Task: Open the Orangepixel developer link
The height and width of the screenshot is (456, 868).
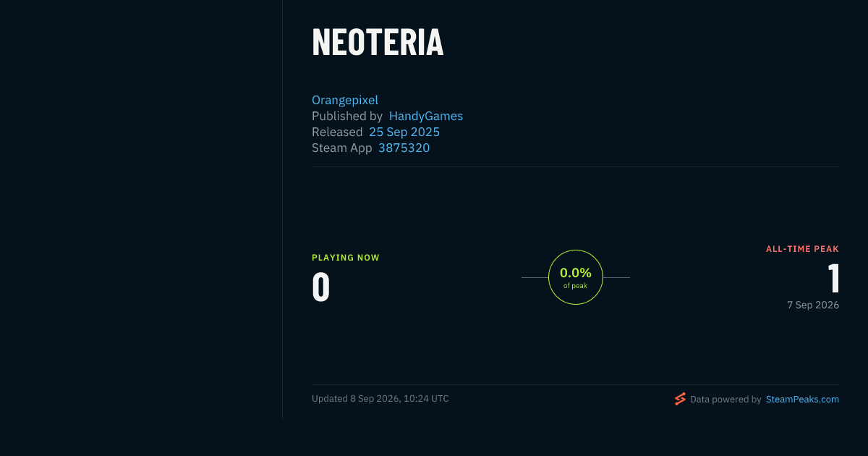Action: click(345, 100)
